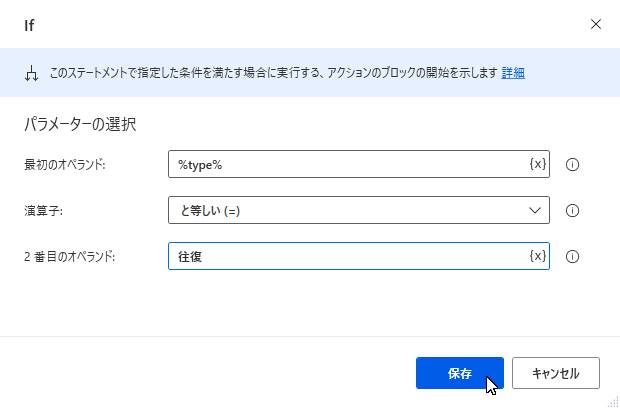Click the パラメーターの選択 heading
620x409 pixels.
pyautogui.click(x=80, y=125)
